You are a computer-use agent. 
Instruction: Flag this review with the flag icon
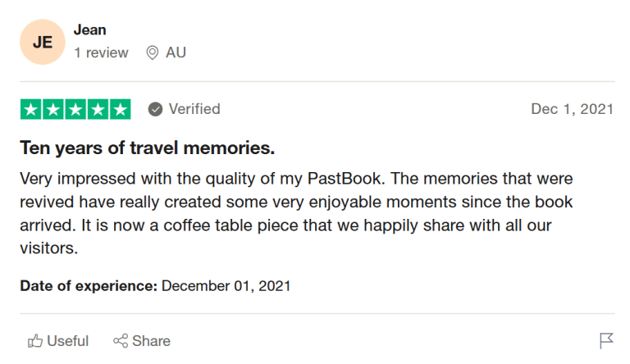(x=606, y=341)
